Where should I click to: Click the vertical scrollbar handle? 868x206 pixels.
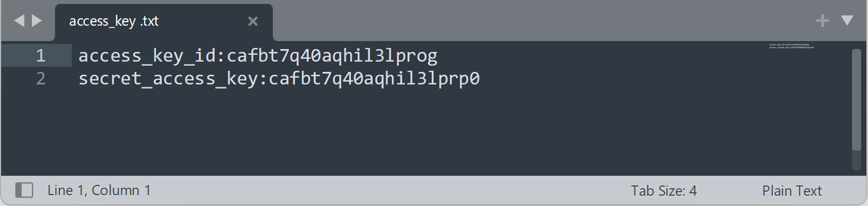click(x=856, y=100)
